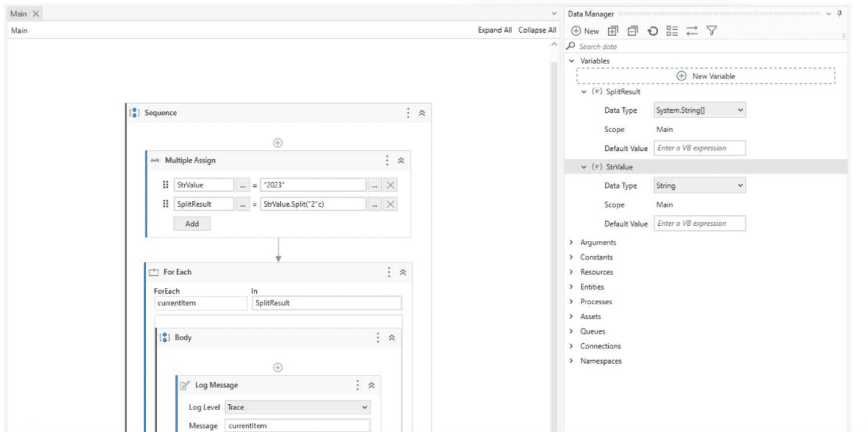The image size is (868, 432).
Task: Click the Main breadcrumb in designer
Action: (19, 30)
